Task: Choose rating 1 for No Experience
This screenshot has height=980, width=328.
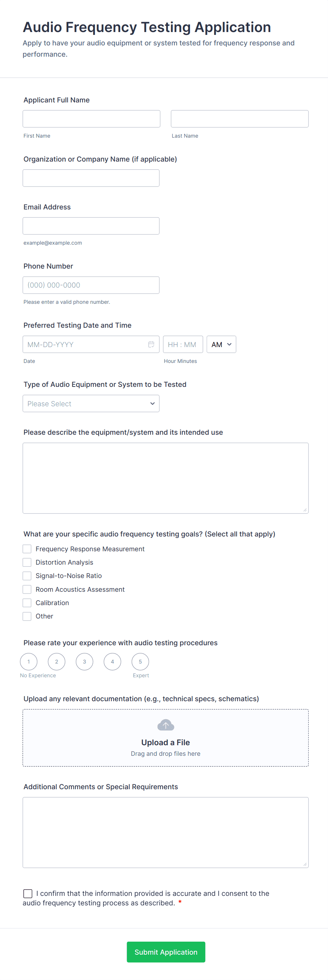Action: [x=29, y=661]
